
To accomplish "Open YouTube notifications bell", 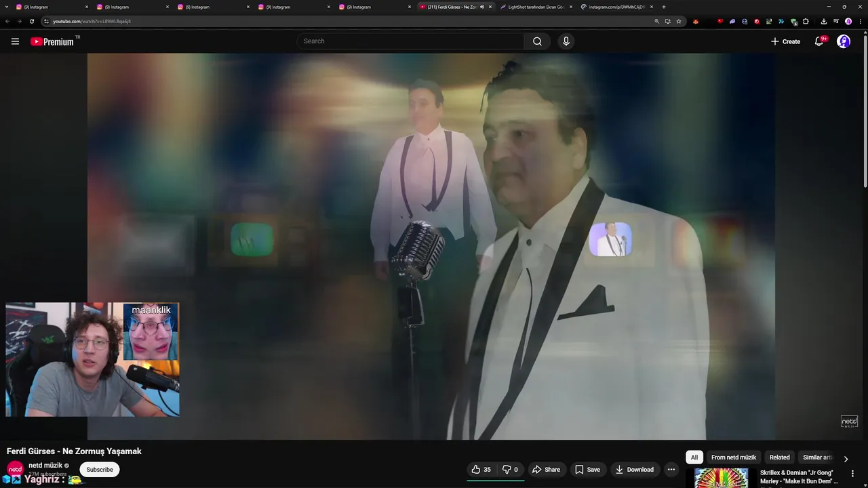I will [819, 41].
